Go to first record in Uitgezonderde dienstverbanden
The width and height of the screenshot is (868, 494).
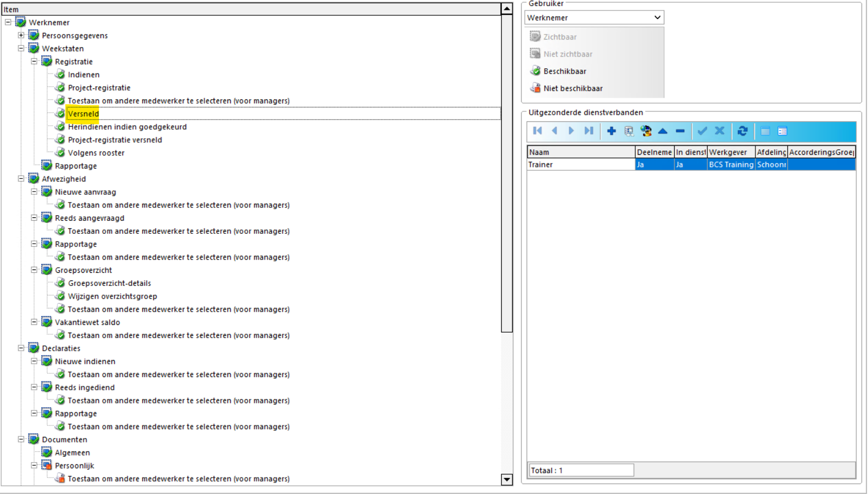click(x=537, y=131)
